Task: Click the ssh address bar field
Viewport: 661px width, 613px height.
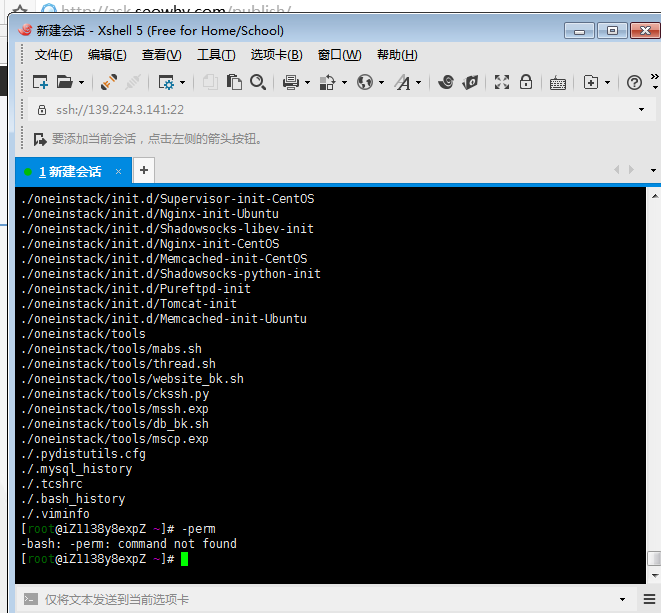Action: click(330, 109)
